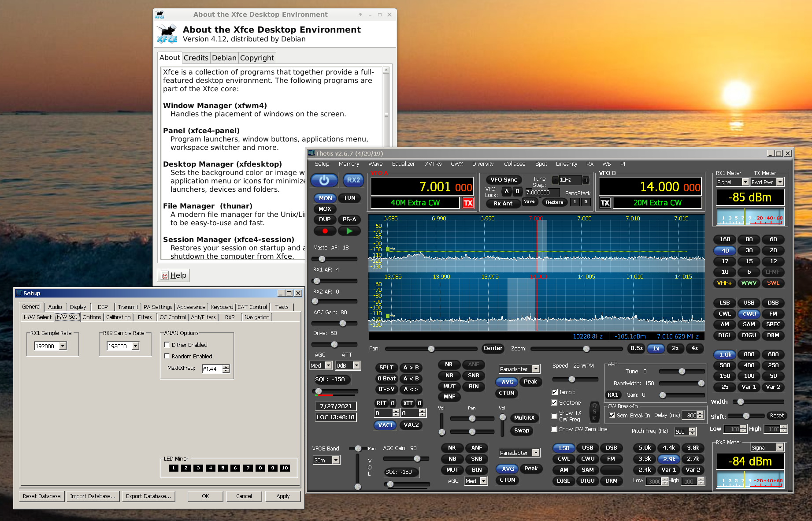
Task: Click the Center pan button
Action: pos(493,348)
